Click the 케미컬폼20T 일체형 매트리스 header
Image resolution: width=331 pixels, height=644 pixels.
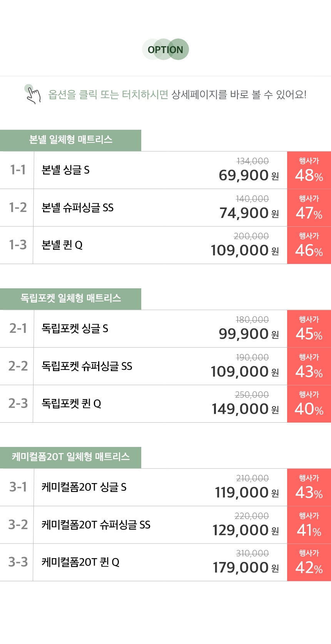pyautogui.click(x=70, y=457)
